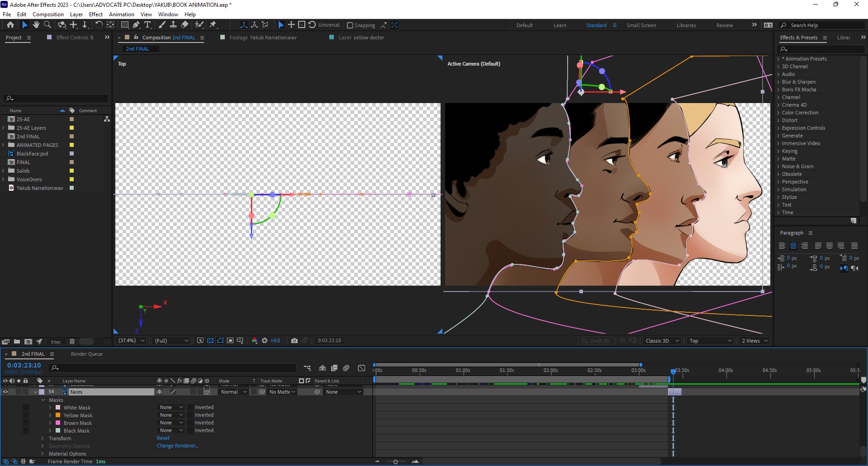Select the Puppet Pin tool
The image size is (868, 466).
tap(213, 25)
